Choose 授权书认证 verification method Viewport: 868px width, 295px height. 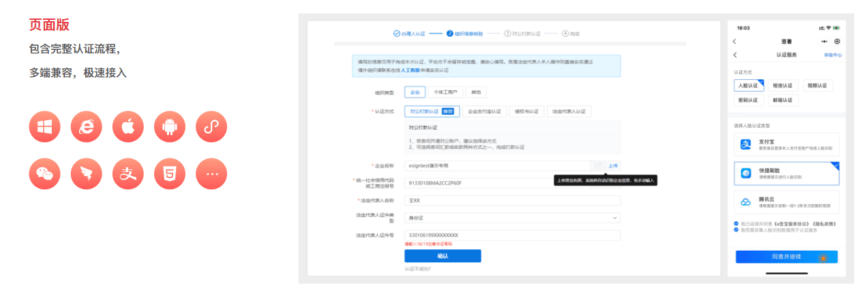[526, 111]
